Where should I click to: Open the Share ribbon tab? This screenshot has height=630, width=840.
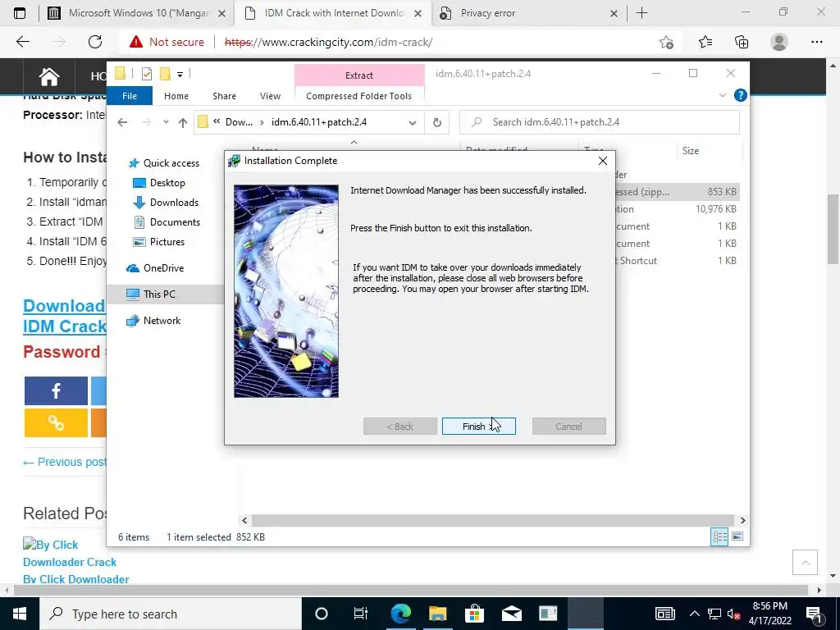click(x=224, y=96)
